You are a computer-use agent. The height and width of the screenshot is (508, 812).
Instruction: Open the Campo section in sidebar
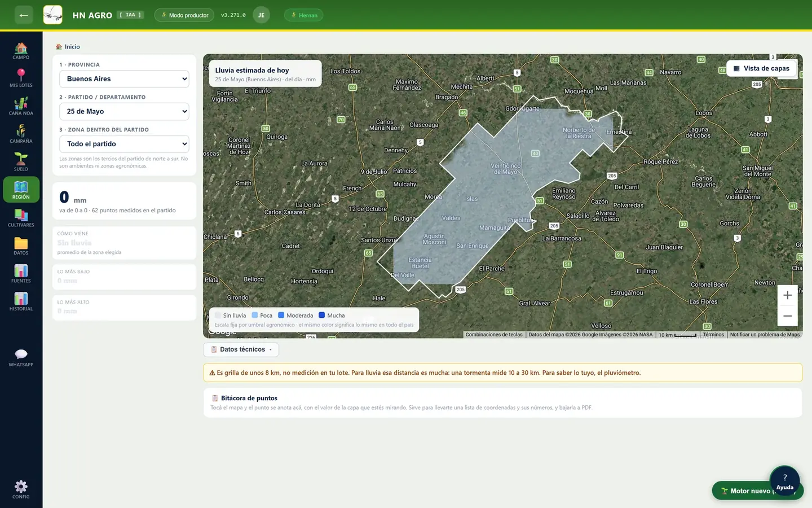pos(21,50)
